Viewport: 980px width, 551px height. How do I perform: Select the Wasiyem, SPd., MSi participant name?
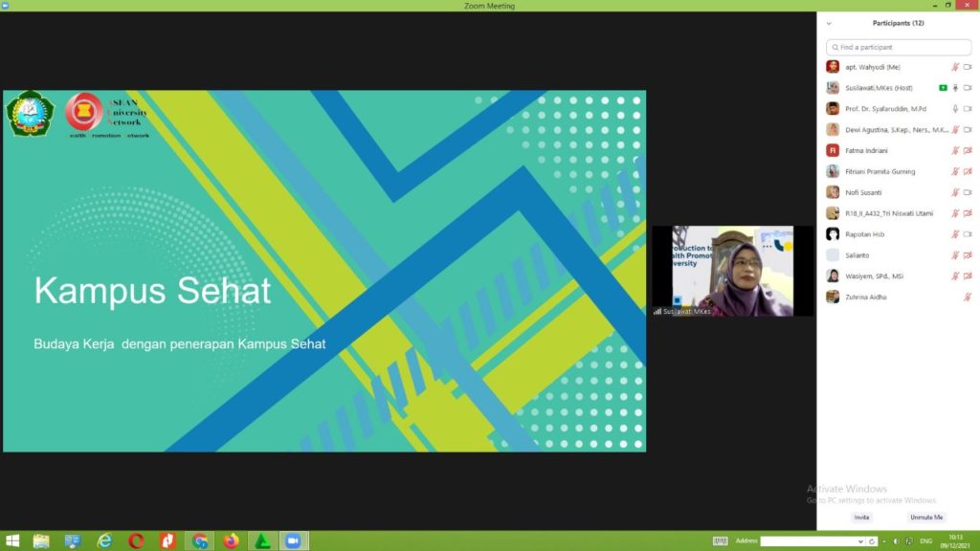point(874,276)
